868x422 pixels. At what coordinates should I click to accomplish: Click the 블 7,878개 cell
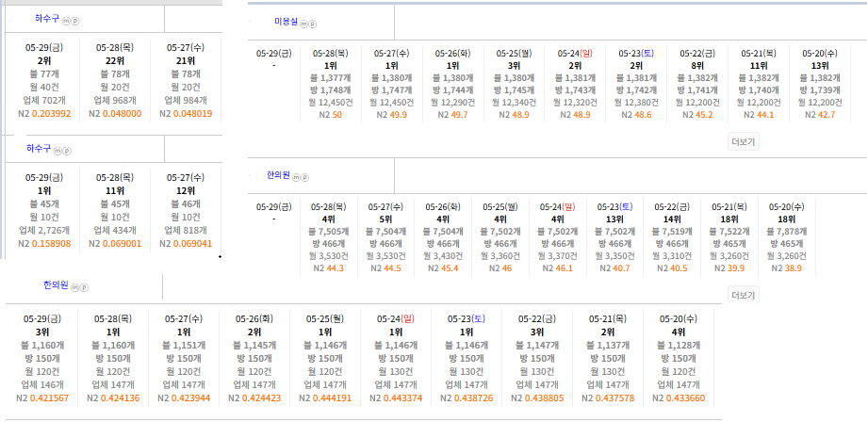point(786,231)
